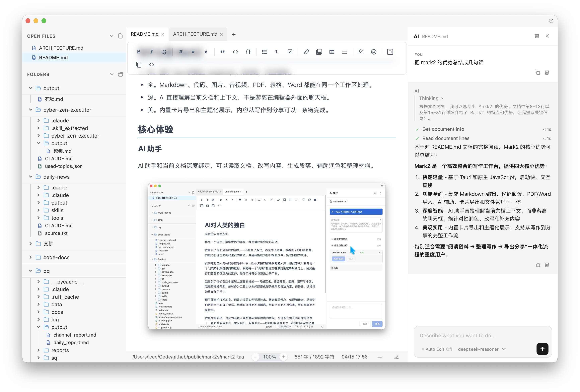The height and width of the screenshot is (392, 580).
Task: Open used-topics.json file
Action: pos(64,166)
